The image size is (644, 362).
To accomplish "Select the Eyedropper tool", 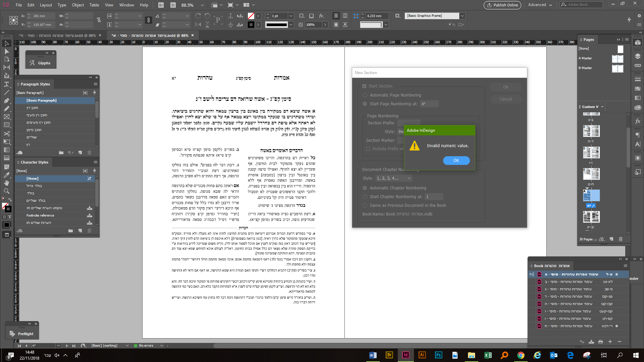I will [6, 175].
